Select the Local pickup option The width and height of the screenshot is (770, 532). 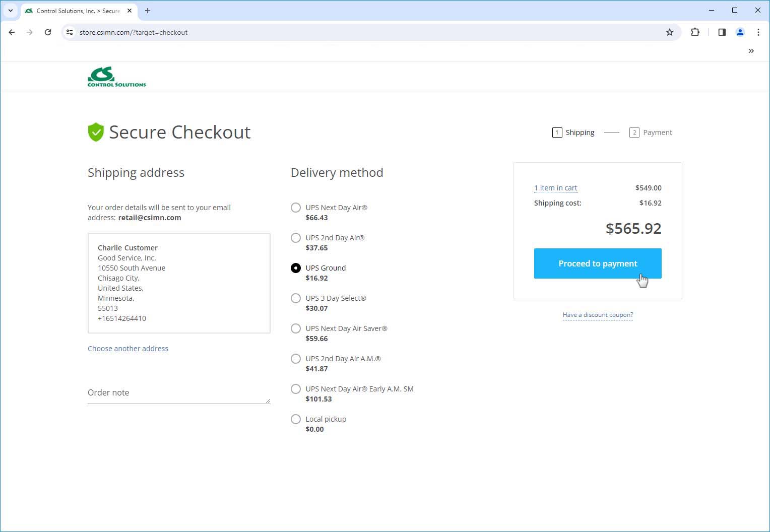(296, 419)
